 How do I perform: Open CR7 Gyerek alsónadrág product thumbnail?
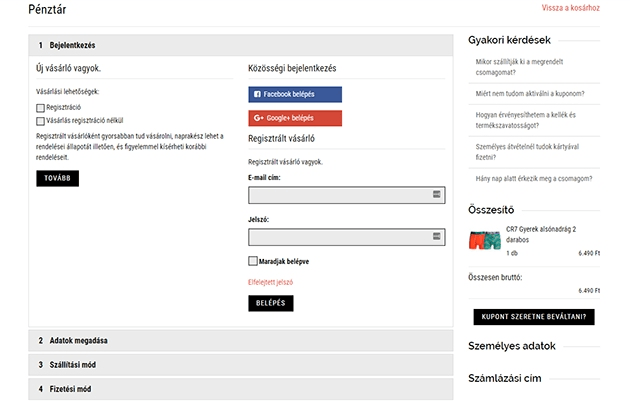485,240
